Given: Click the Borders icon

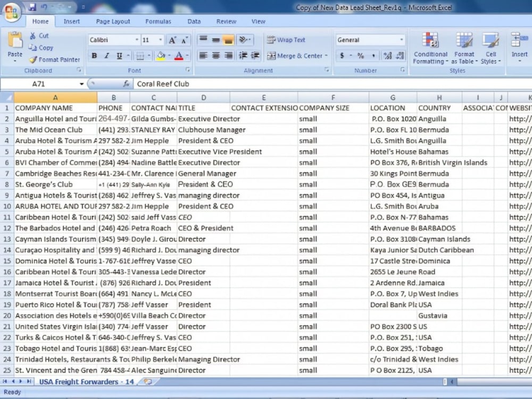Looking at the screenshot, I should 140,56.
